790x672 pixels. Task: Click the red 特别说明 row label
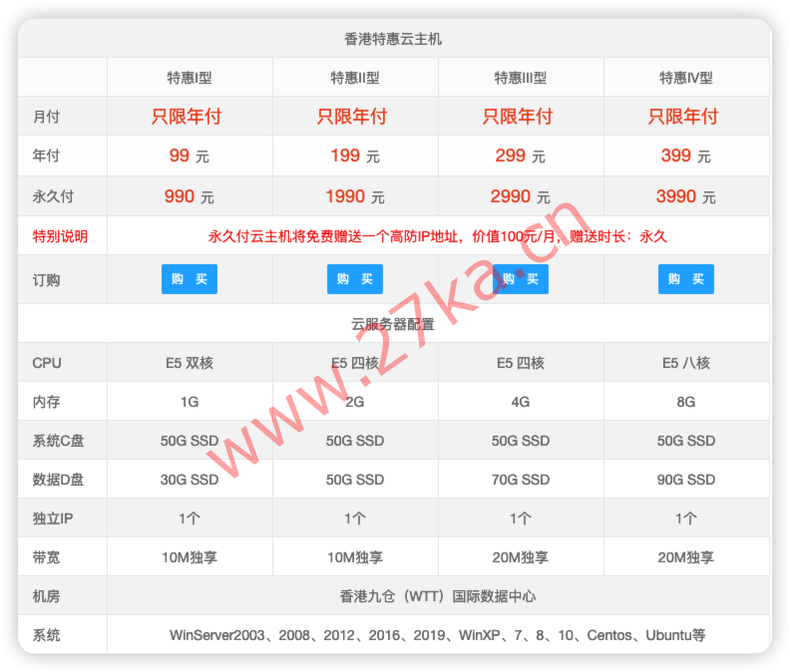coord(60,236)
